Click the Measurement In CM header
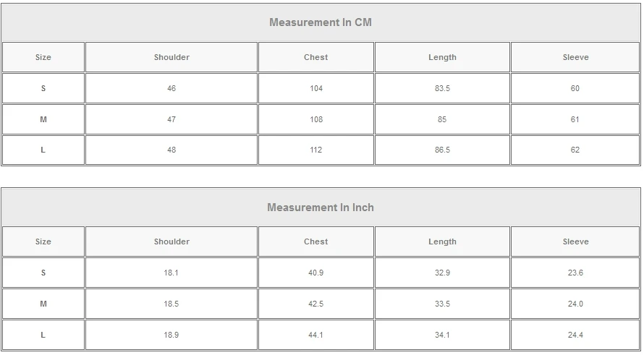Viewport: 644px width, 355px height. click(x=321, y=22)
